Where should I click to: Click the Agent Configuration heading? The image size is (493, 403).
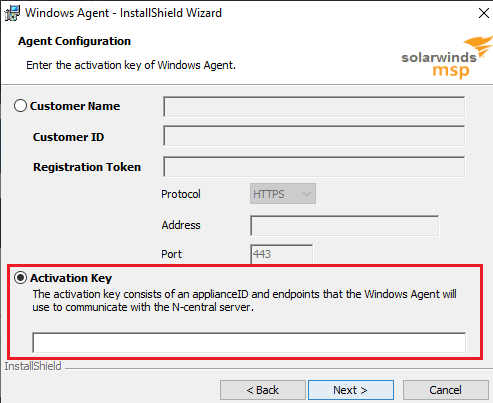tap(74, 41)
